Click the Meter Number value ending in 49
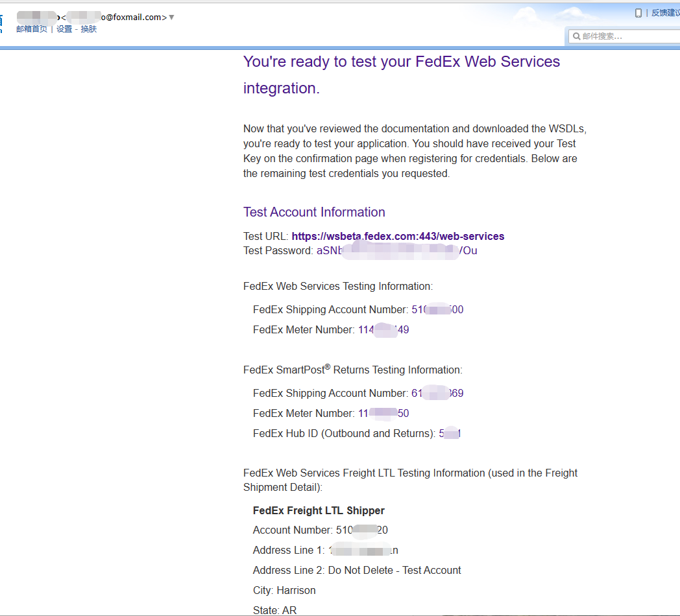The height and width of the screenshot is (616, 680). 383,330
